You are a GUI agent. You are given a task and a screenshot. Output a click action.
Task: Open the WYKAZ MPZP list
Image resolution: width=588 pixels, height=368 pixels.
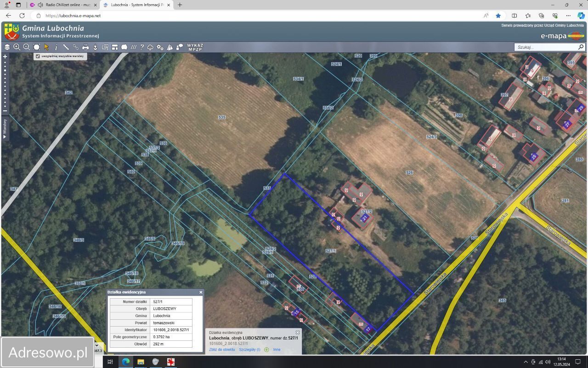(x=195, y=47)
